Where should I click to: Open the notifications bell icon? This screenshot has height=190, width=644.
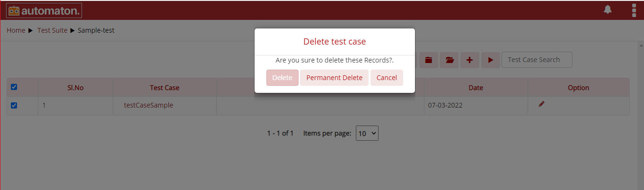click(x=608, y=9)
